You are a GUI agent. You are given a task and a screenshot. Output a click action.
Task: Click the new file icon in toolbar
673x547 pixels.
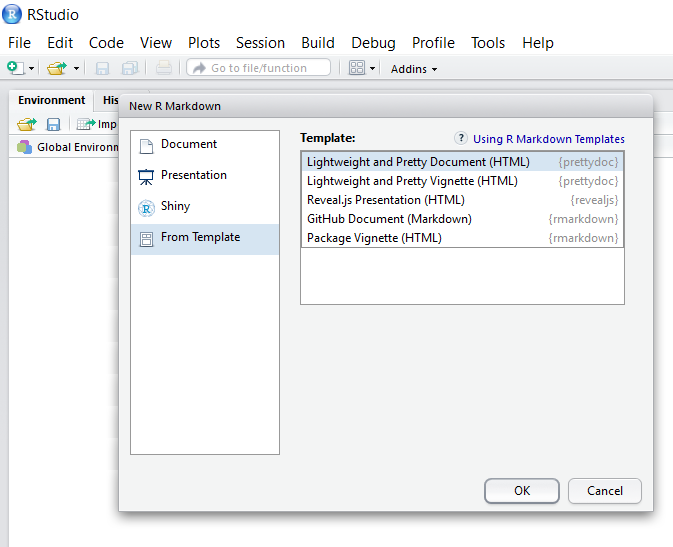click(x=15, y=68)
